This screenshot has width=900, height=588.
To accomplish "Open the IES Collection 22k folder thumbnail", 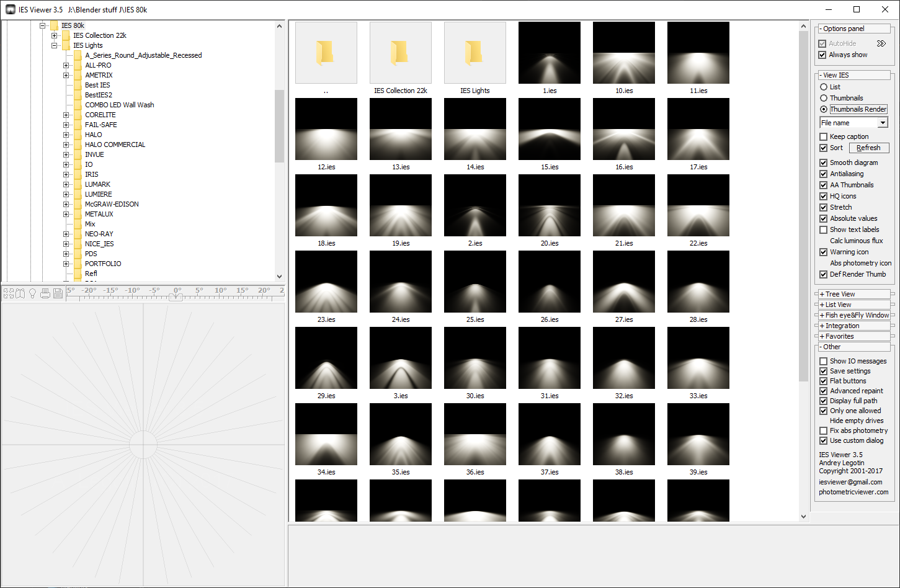I will [401, 53].
